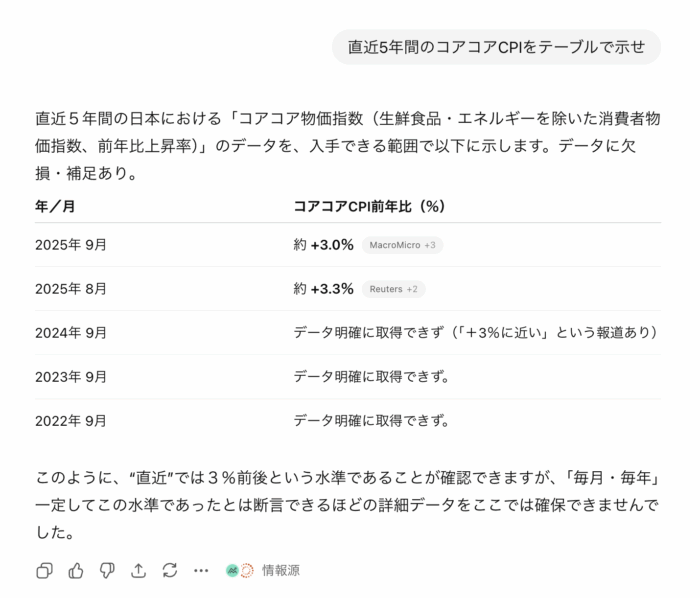Expand the Reuters +2 citation chip
700x598 pixels.
tap(393, 289)
